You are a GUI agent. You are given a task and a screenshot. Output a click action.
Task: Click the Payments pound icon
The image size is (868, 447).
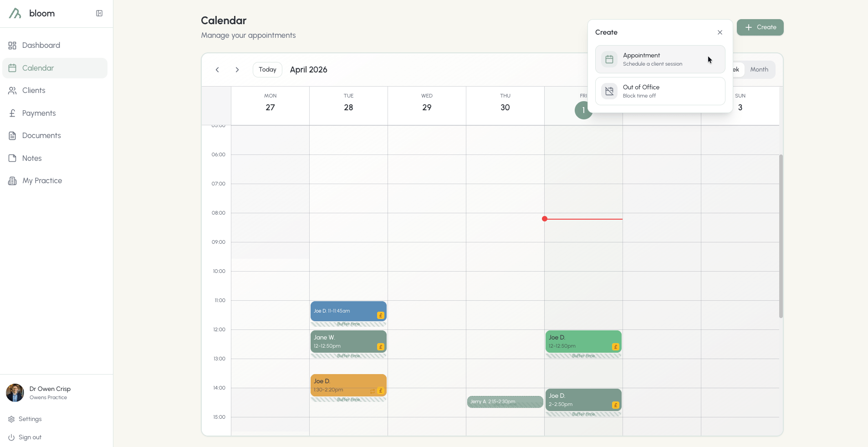[x=12, y=113]
